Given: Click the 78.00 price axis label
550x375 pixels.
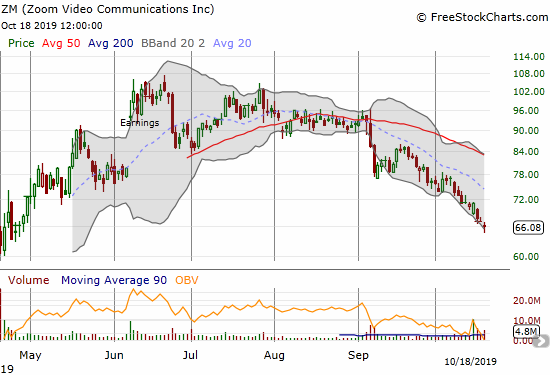Looking at the screenshot, I should [526, 174].
